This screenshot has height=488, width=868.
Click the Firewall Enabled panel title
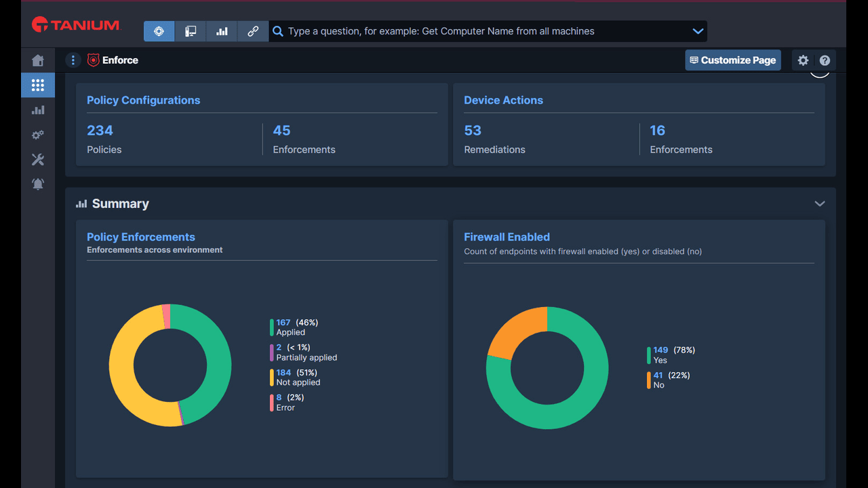507,237
